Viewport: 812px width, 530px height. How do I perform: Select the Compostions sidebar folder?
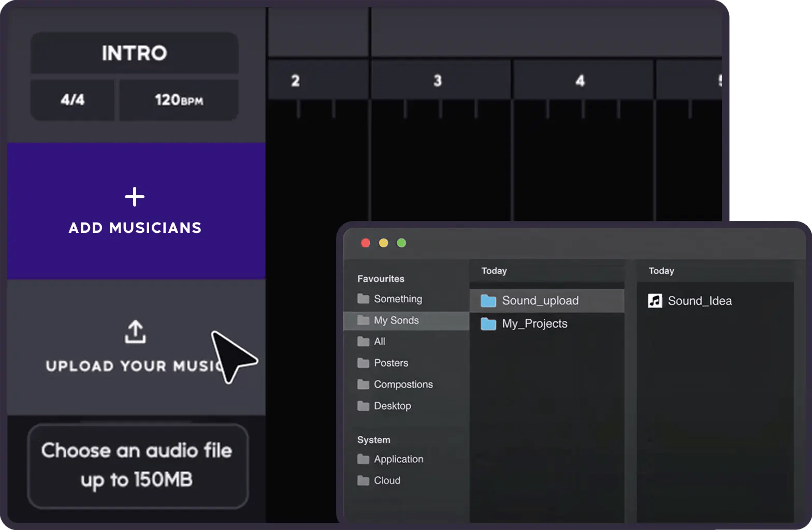pos(403,385)
